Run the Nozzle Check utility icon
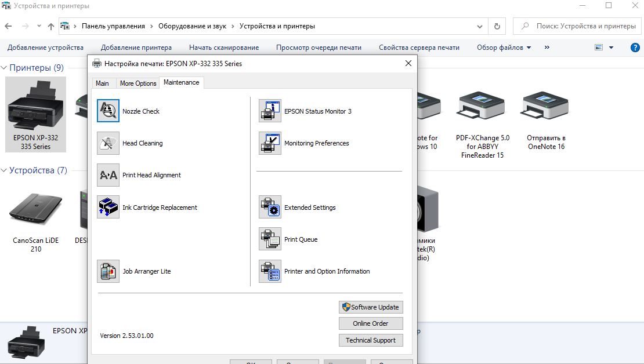 coord(108,111)
